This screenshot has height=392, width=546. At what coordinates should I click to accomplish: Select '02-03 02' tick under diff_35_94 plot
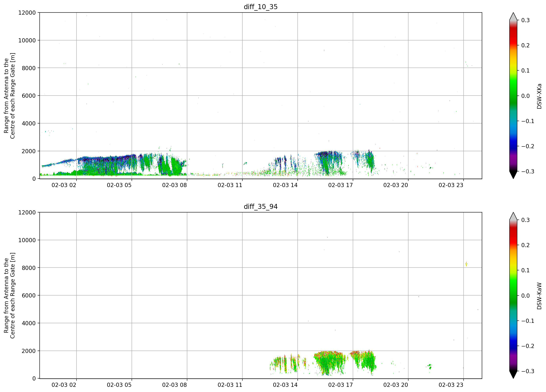coord(64,385)
